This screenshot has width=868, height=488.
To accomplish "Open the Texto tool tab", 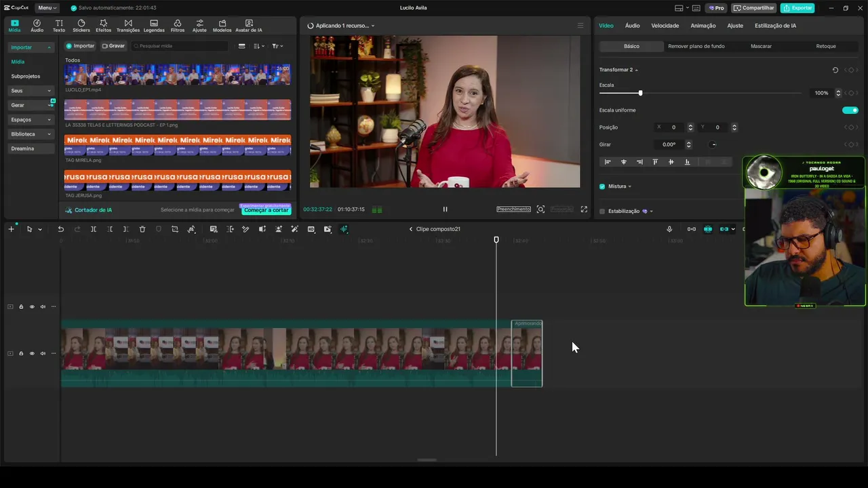I will pos(59,26).
